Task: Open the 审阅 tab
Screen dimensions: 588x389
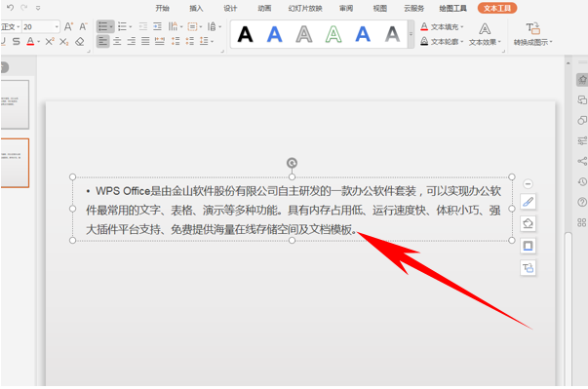Action: (346, 8)
